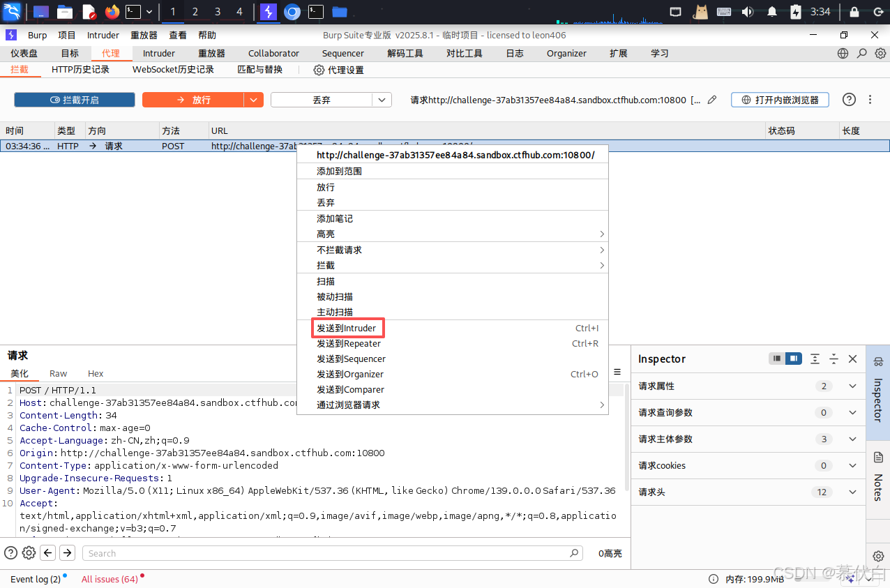Select 添加到范围 in the context menu
890x588 pixels.
click(453, 171)
